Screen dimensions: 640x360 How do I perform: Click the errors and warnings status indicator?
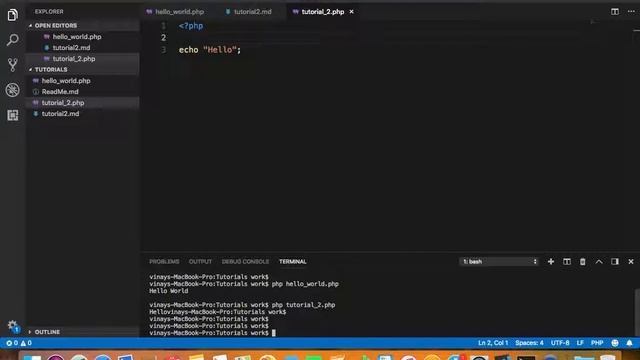pyautogui.click(x=19, y=343)
